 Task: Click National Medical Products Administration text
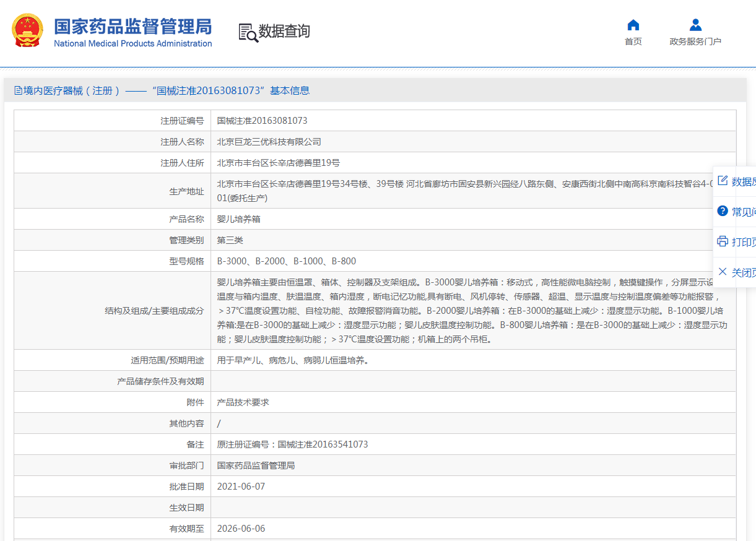[x=133, y=44]
